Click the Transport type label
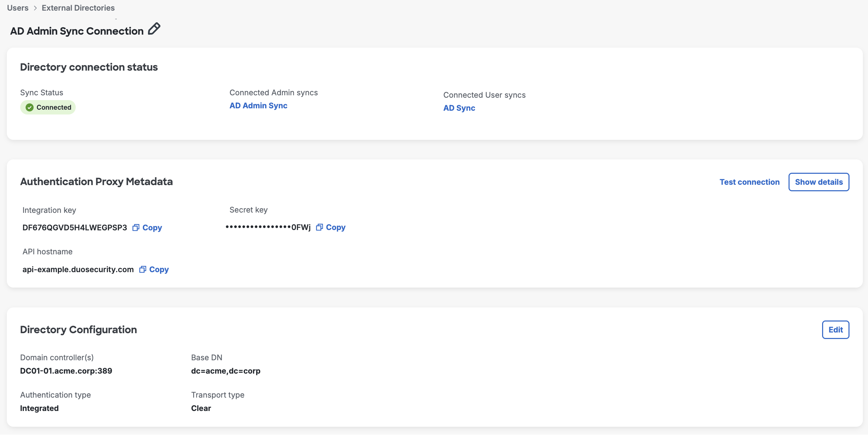The height and width of the screenshot is (436, 868). point(218,395)
